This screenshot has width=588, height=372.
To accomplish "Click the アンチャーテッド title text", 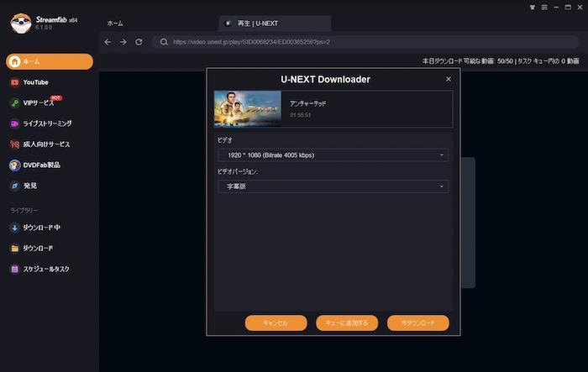I will 307,103.
